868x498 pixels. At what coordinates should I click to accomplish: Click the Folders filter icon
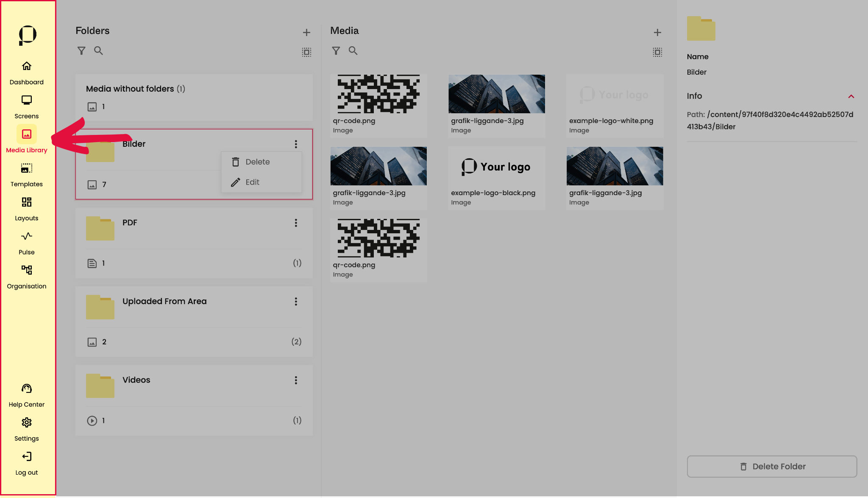tap(81, 51)
